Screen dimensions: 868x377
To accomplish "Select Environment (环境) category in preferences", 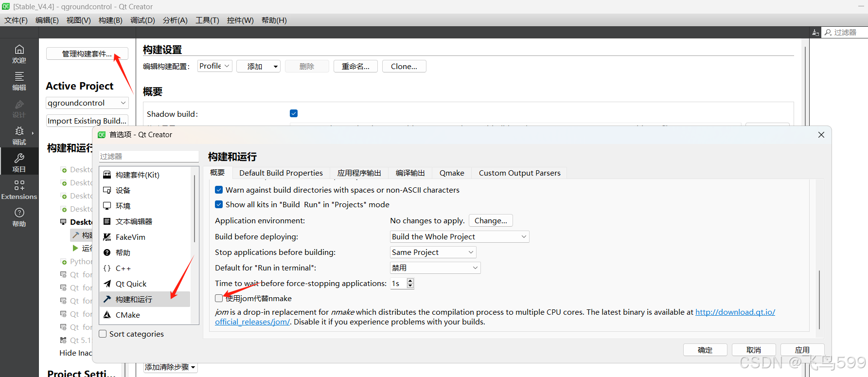I will [145, 206].
